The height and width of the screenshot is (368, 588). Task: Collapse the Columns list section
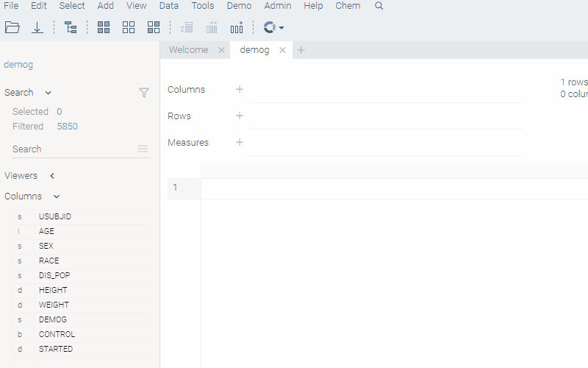point(57,197)
